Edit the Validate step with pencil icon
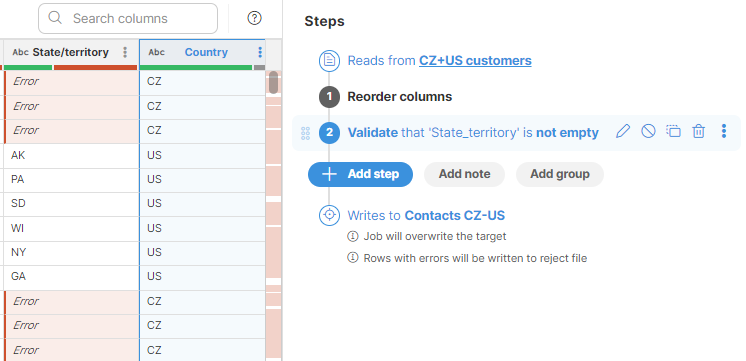 tap(623, 131)
